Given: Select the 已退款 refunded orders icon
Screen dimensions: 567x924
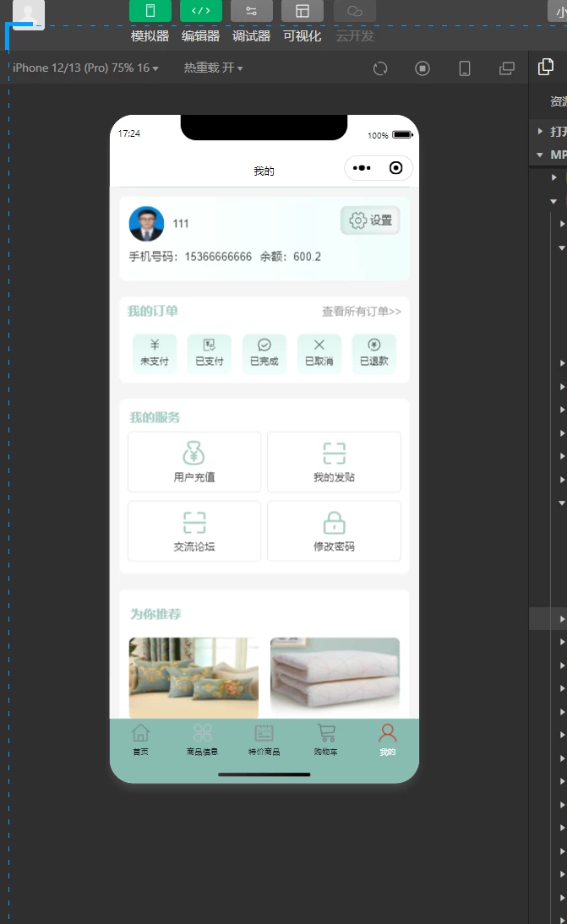Looking at the screenshot, I should click(373, 354).
